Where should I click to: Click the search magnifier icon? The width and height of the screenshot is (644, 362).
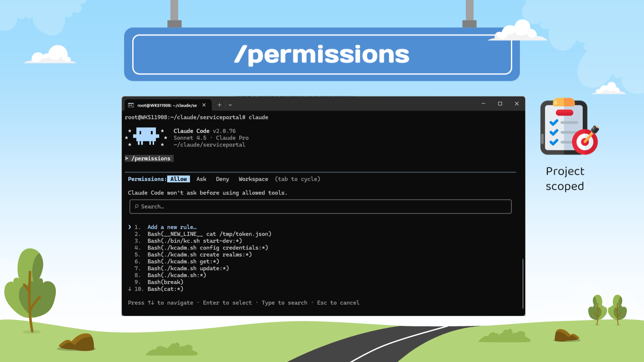click(x=137, y=207)
